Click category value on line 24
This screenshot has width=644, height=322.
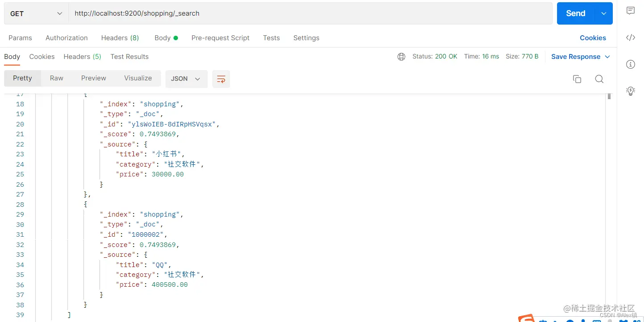(182, 164)
